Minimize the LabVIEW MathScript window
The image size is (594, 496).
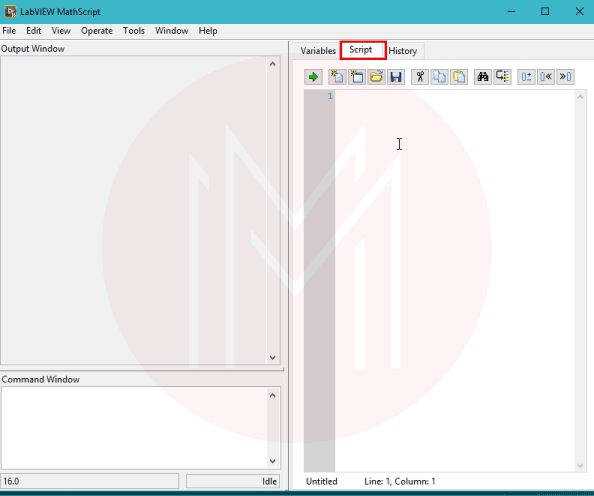pos(511,11)
